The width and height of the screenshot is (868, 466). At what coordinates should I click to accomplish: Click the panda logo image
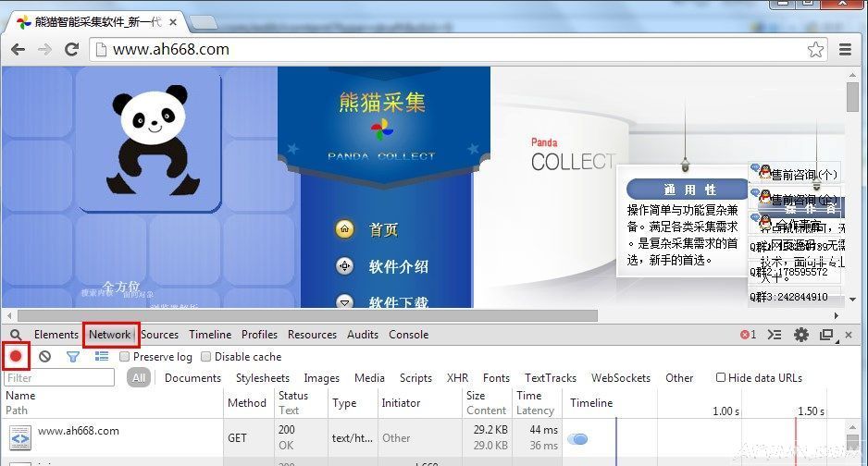(153, 140)
